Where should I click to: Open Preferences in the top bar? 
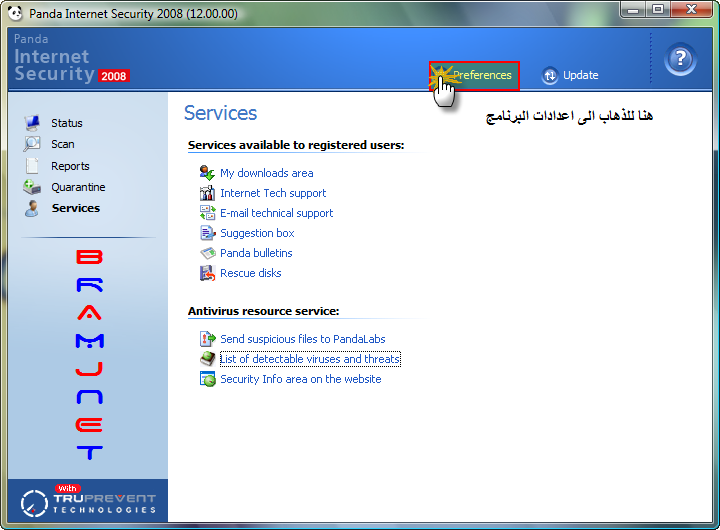coord(474,75)
